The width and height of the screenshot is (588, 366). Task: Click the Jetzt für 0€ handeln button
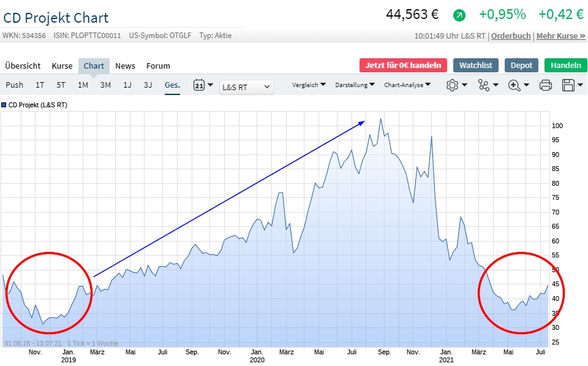click(403, 66)
